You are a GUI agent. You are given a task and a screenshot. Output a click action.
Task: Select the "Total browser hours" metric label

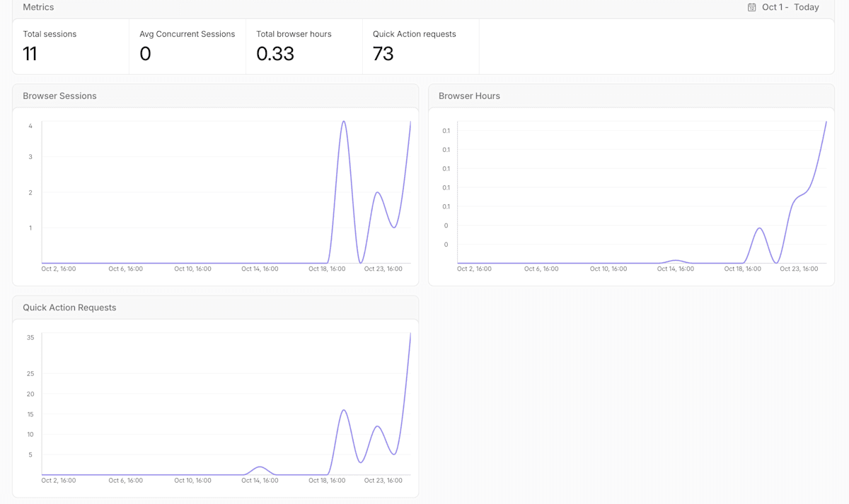click(294, 34)
